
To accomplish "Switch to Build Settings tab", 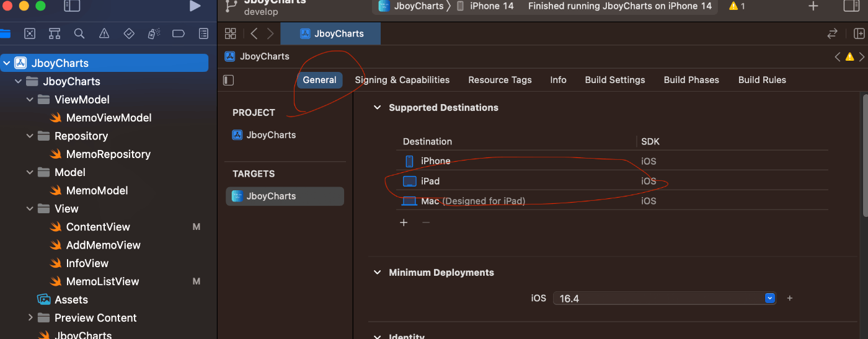I will 615,80.
